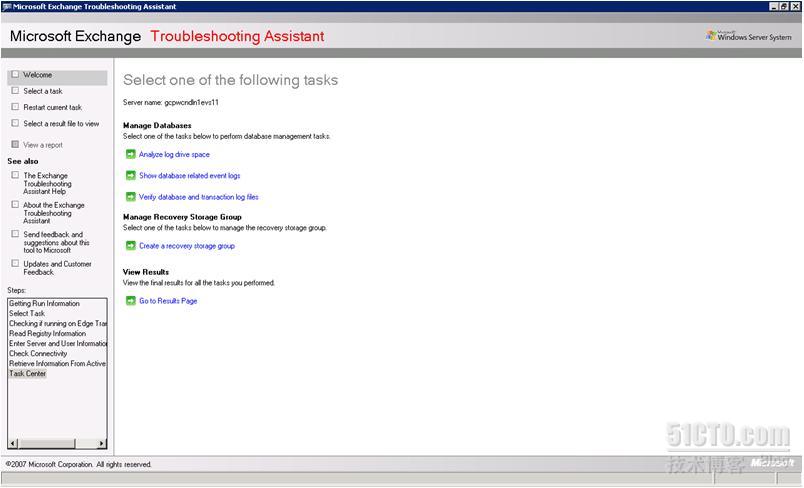Select Enter Server and User Information step
The height and width of the screenshot is (488, 804).
[57, 343]
